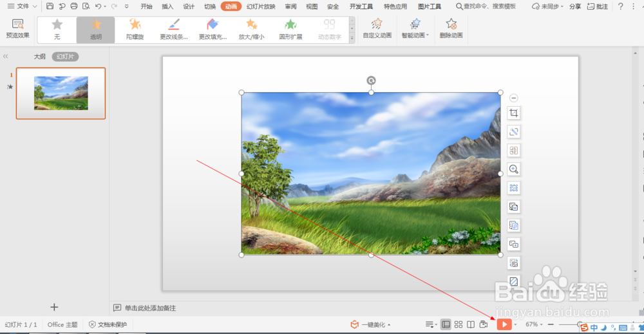The width and height of the screenshot is (644, 334).
Task: Click the zoom slider track in status bar
Action: 569,324
